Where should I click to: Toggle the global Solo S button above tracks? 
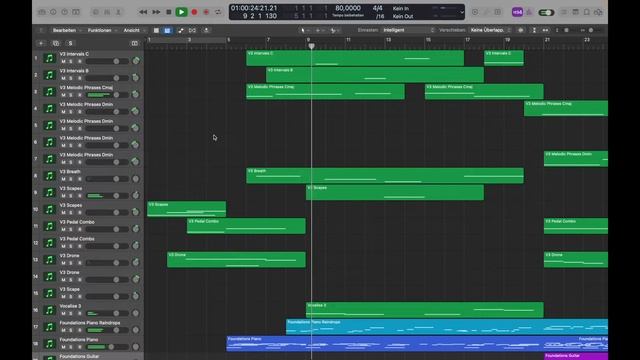pyautogui.click(x=70, y=43)
